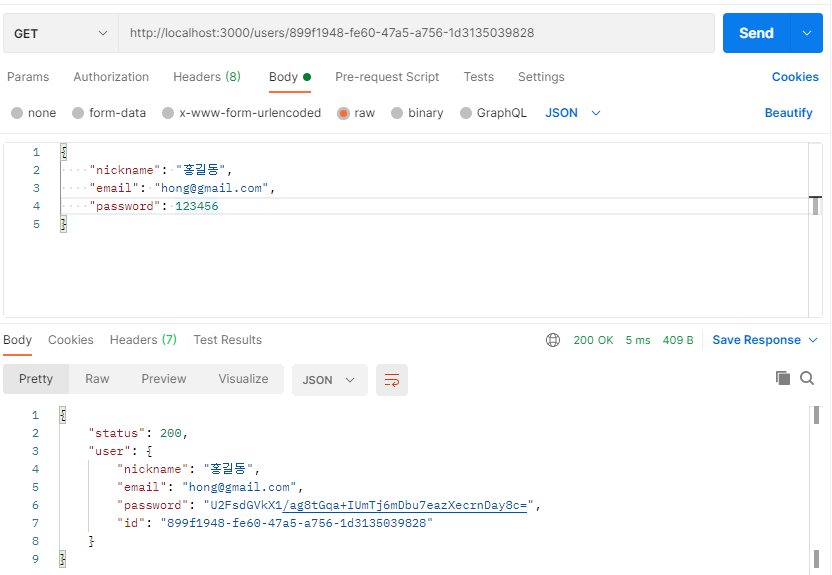Select form-data body type radio

[78, 113]
